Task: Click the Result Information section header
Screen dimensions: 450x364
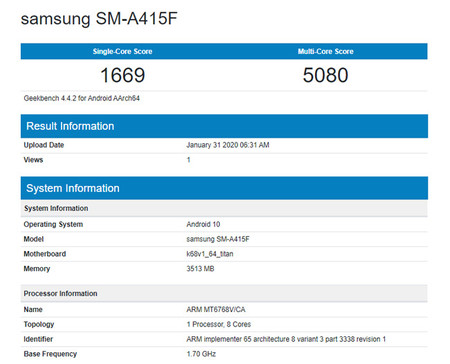Action: click(x=224, y=126)
